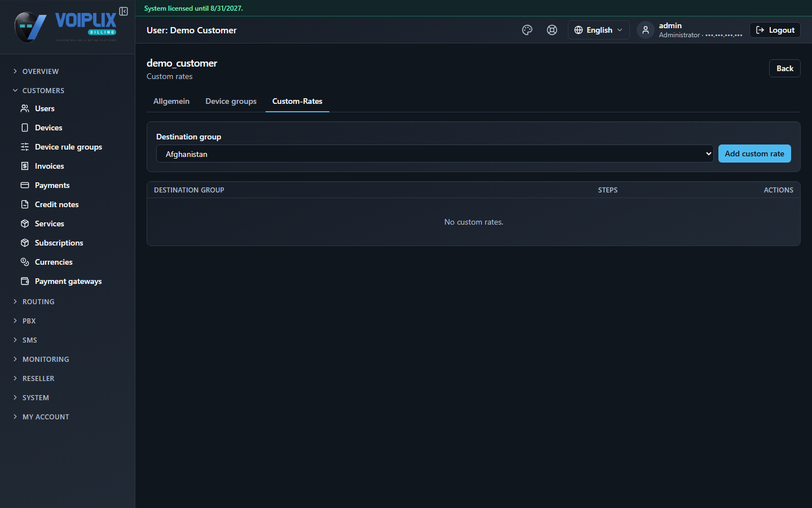Click the Payments card icon

point(25,185)
